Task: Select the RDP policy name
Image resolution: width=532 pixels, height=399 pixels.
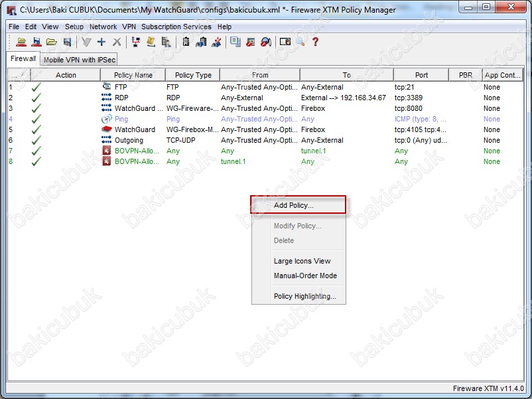Action: [x=121, y=98]
